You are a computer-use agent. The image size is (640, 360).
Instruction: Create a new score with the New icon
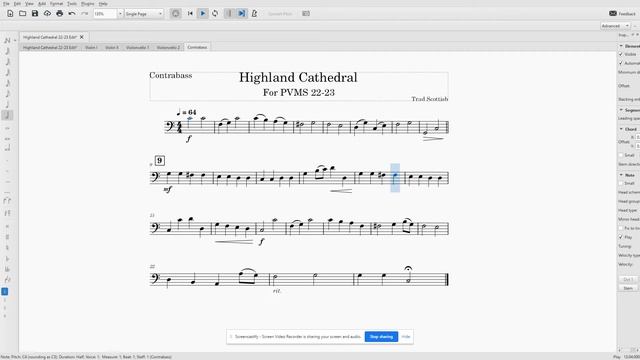coord(10,13)
